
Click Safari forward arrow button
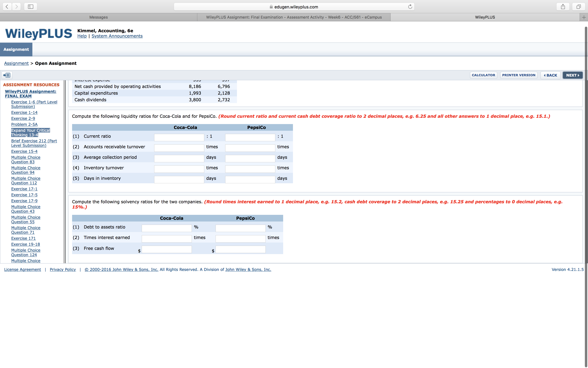(16, 7)
